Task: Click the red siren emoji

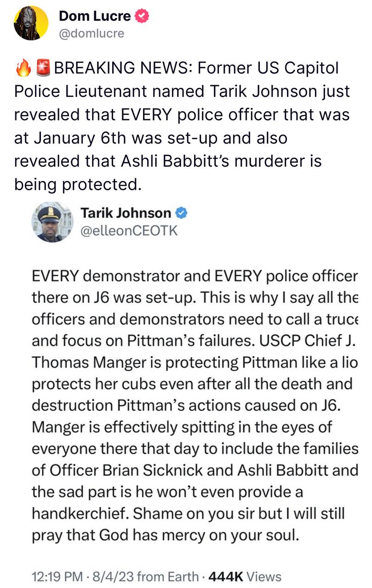Action: (43, 68)
